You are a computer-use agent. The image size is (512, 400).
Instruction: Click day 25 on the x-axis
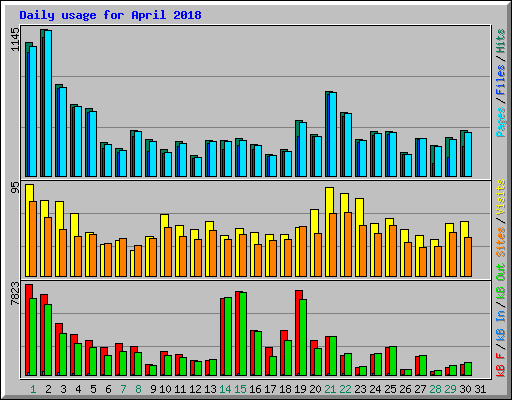pos(390,389)
